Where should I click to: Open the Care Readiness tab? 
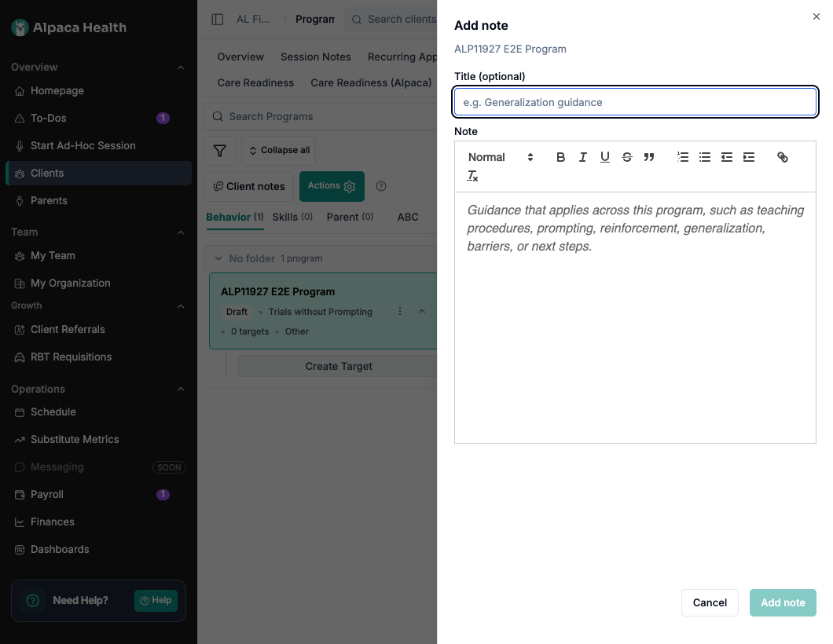pos(255,82)
